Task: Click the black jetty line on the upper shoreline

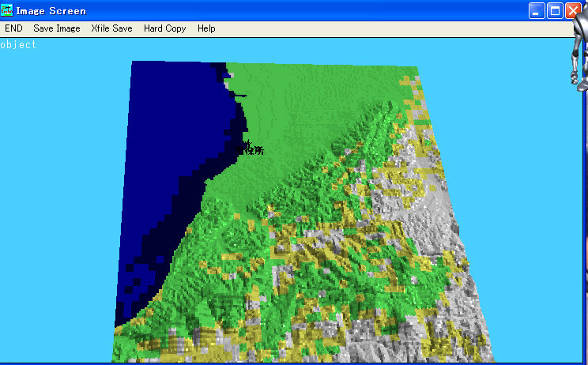Action: [x=239, y=96]
